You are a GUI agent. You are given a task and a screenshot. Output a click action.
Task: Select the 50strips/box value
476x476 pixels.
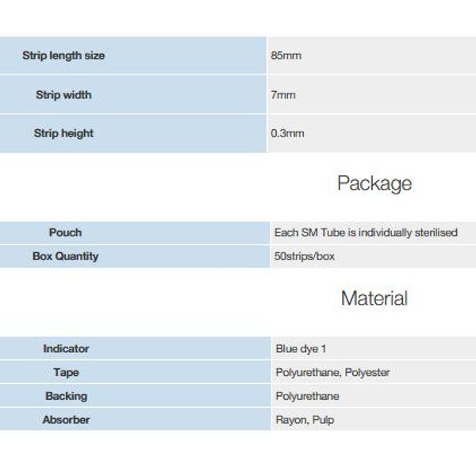click(x=304, y=256)
